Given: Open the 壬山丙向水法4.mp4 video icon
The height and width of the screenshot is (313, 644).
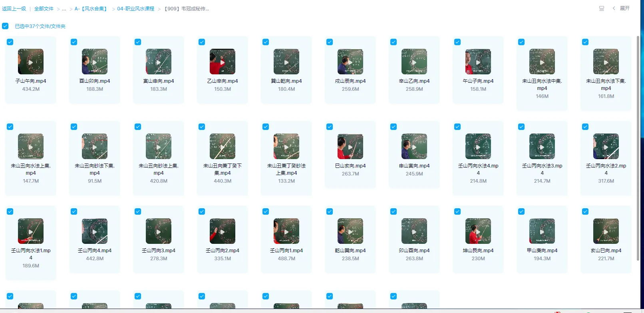Looking at the screenshot, I should tap(478, 146).
